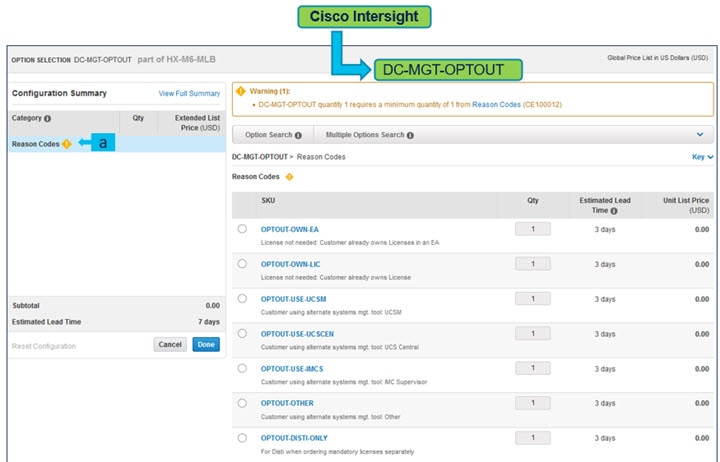
Task: Open the OPTOUT-DISTI-ONLY SKU link
Action: tap(294, 438)
